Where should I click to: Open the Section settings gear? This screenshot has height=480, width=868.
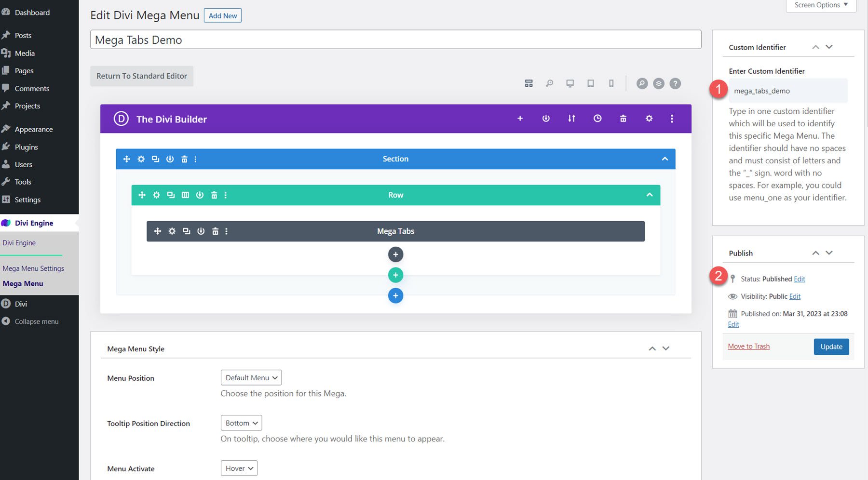pos(141,159)
